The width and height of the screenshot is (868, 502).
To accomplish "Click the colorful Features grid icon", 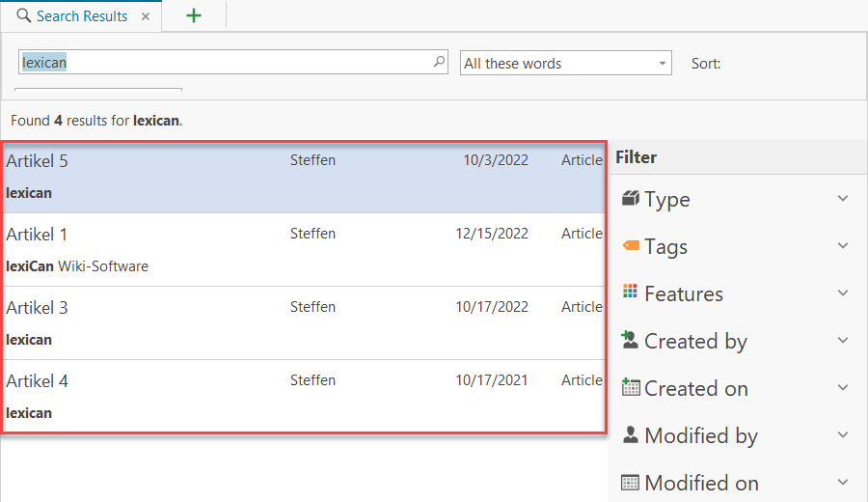I will click(631, 293).
